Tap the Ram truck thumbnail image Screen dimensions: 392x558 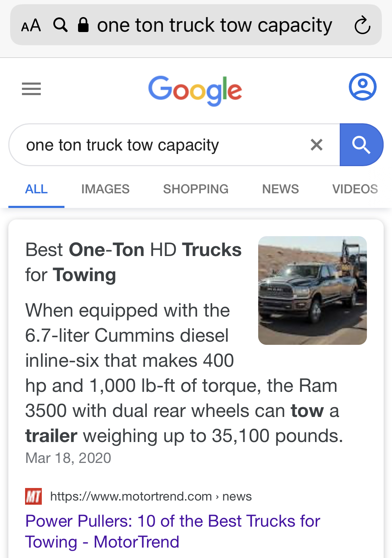(312, 290)
